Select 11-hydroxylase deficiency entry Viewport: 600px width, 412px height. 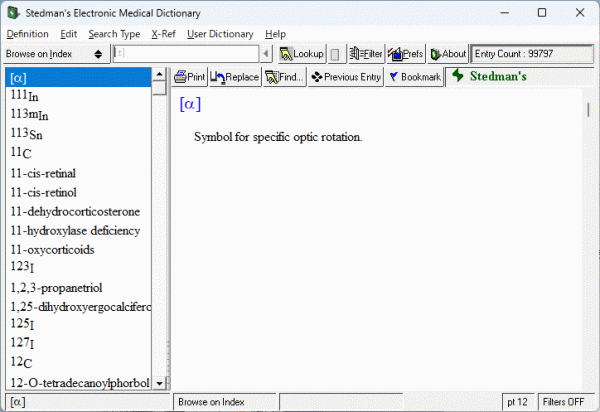pos(78,231)
